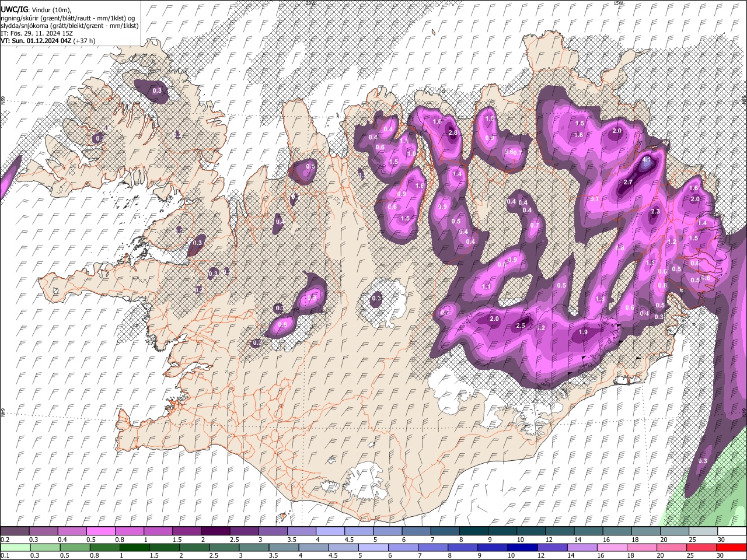
Task: Select upper legend dark mauve swatch at 0.2
Action: click(x=15, y=531)
